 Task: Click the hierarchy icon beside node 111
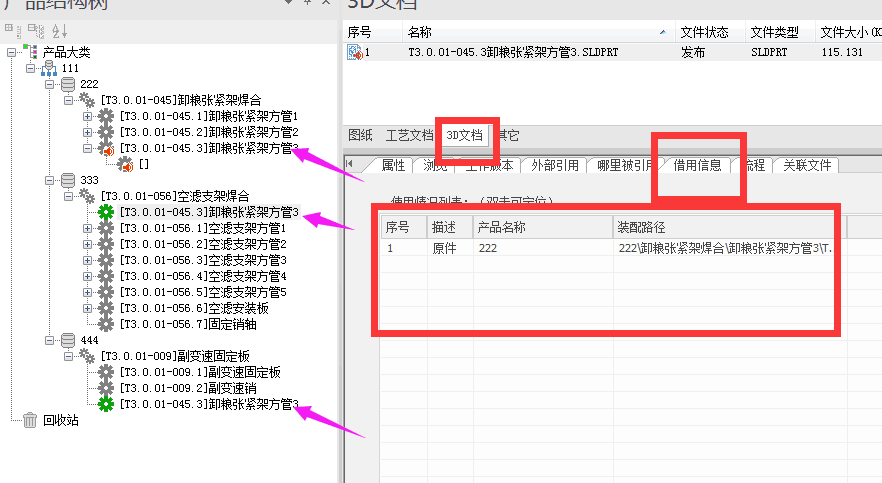tap(49, 69)
